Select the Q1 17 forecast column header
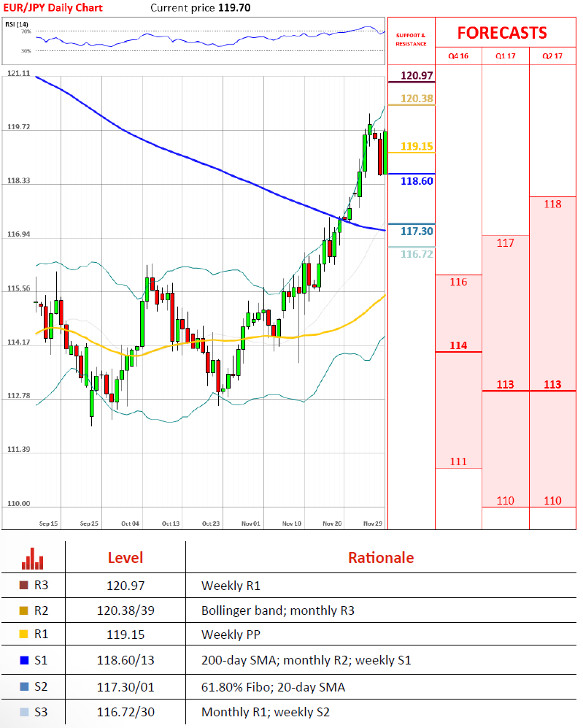The image size is (583, 728). click(505, 55)
